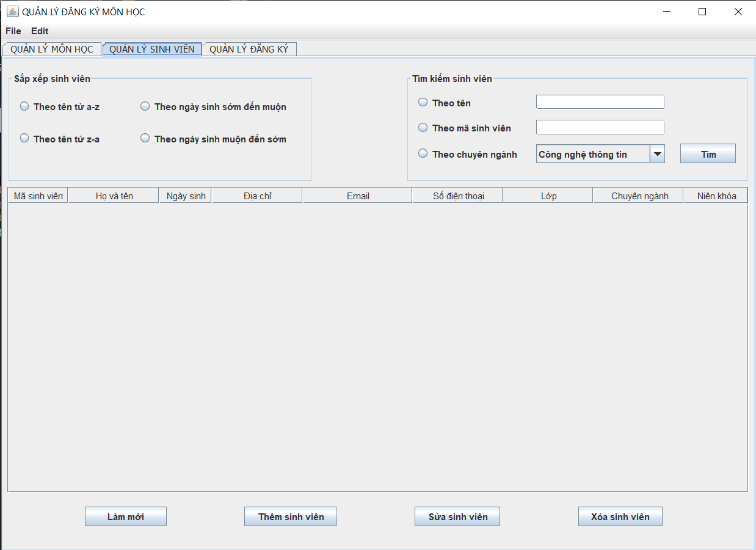This screenshot has width=756, height=550.
Task: Select sort 'Theo tên từ z-a' radio
Action: [24, 139]
